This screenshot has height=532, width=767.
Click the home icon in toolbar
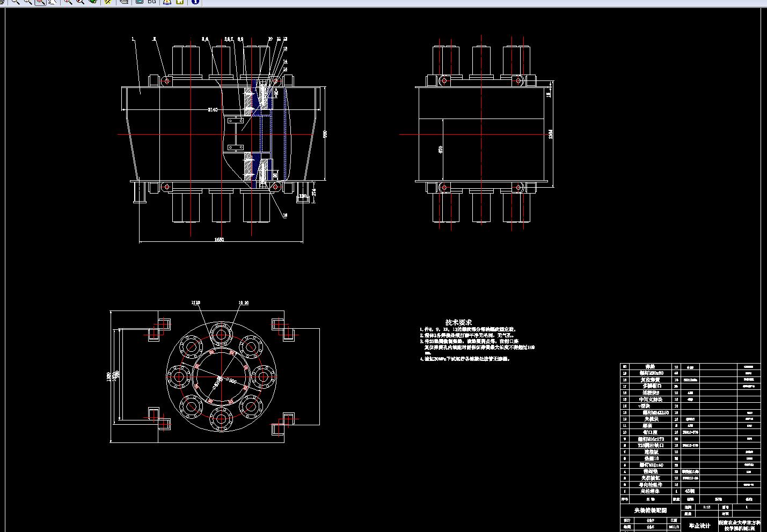[x=180, y=2]
